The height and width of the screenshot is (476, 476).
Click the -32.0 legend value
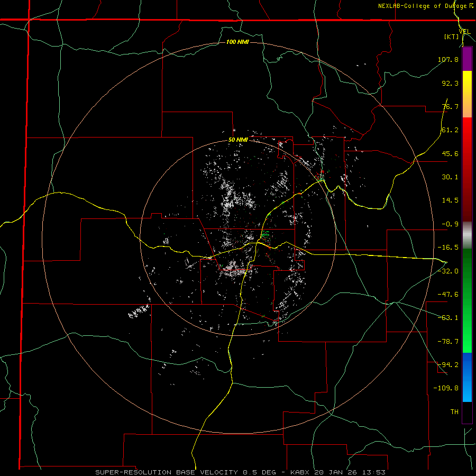[448, 271]
